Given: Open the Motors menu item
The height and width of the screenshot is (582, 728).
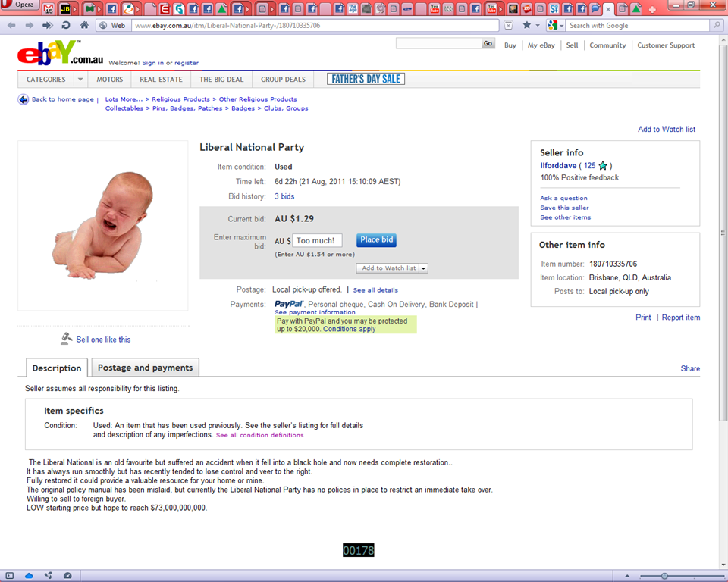Looking at the screenshot, I should [109, 80].
